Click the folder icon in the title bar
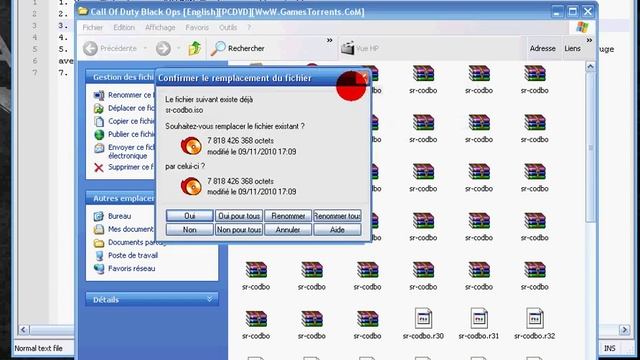Image resolution: width=640 pixels, height=360 pixels. pyautogui.click(x=83, y=11)
